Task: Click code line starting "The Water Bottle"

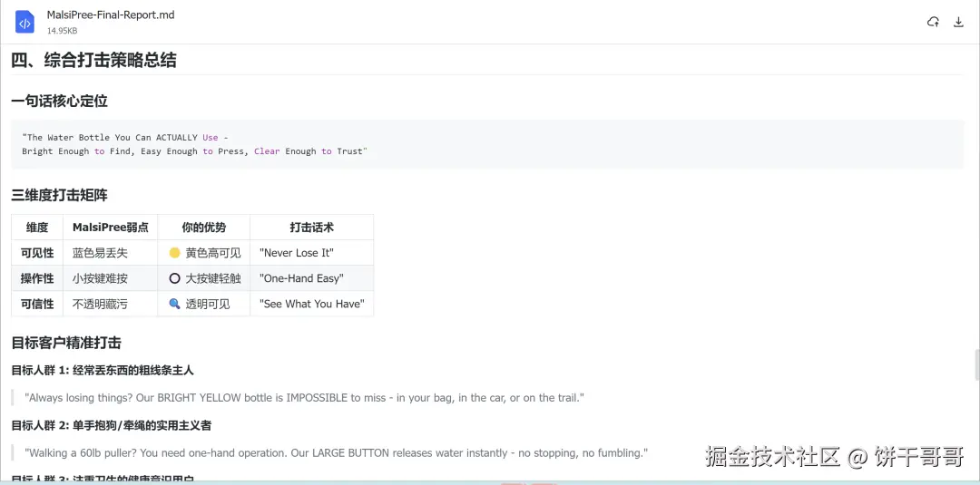Action: [125, 137]
